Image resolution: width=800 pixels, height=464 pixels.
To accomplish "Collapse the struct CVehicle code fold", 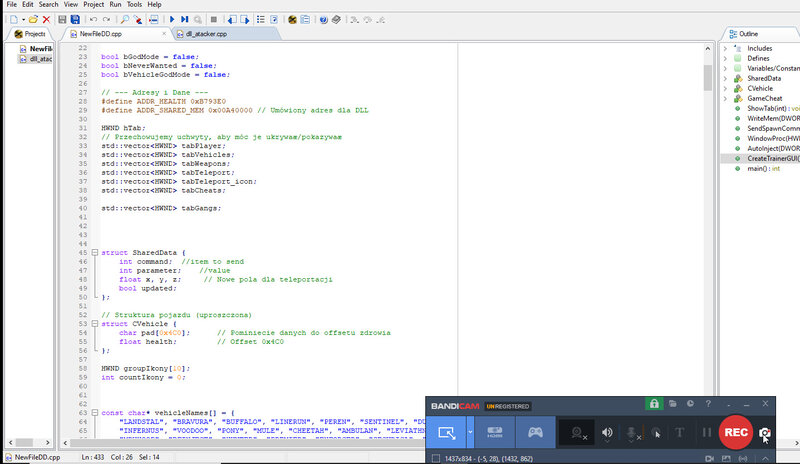I will pos(95,324).
